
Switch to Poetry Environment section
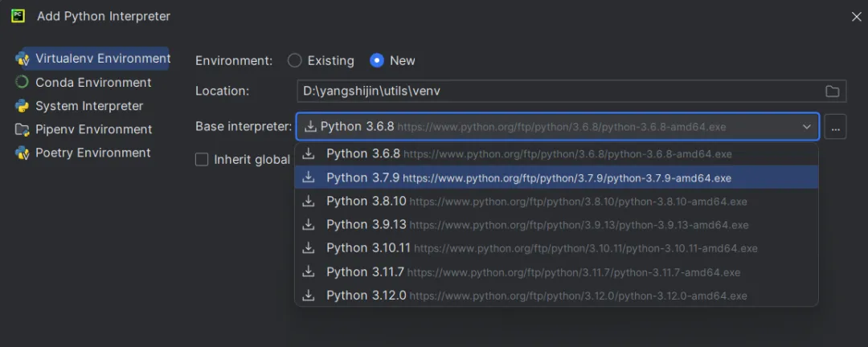click(92, 153)
